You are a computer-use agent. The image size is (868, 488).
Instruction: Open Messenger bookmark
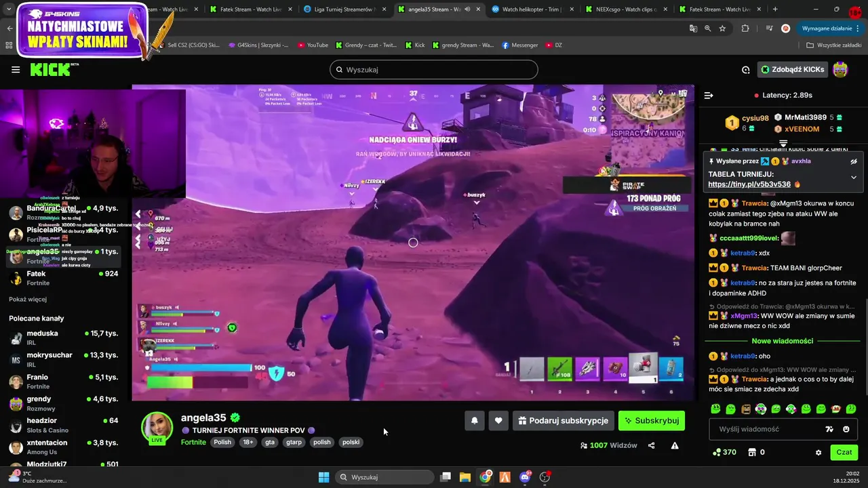click(x=520, y=45)
